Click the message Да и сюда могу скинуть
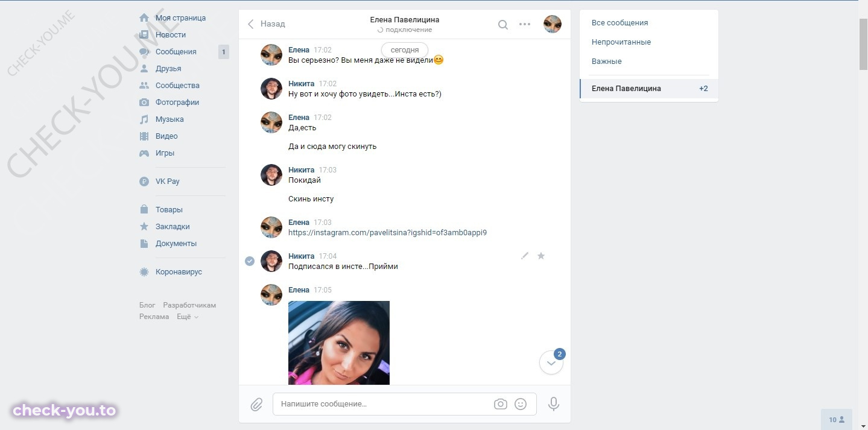 (x=332, y=147)
